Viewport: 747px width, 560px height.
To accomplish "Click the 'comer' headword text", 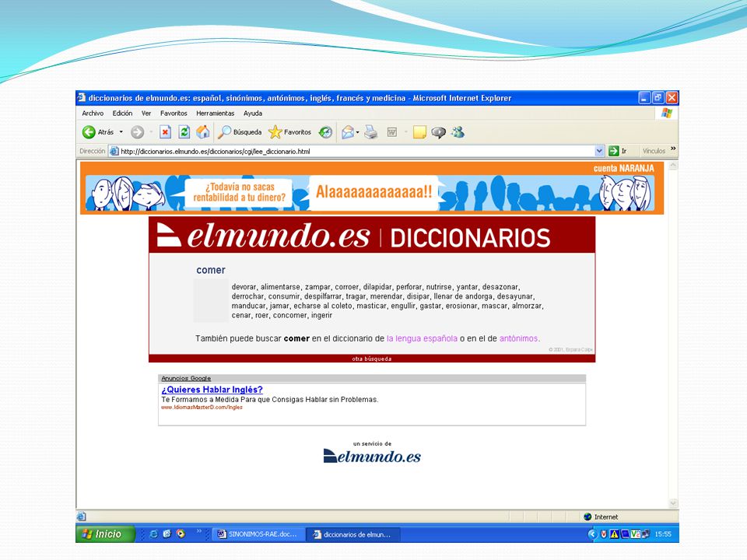I will (211, 270).
